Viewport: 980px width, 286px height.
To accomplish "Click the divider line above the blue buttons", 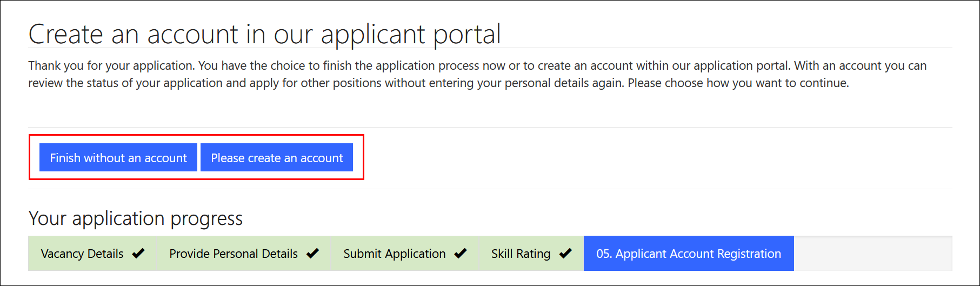I will tap(490, 128).
